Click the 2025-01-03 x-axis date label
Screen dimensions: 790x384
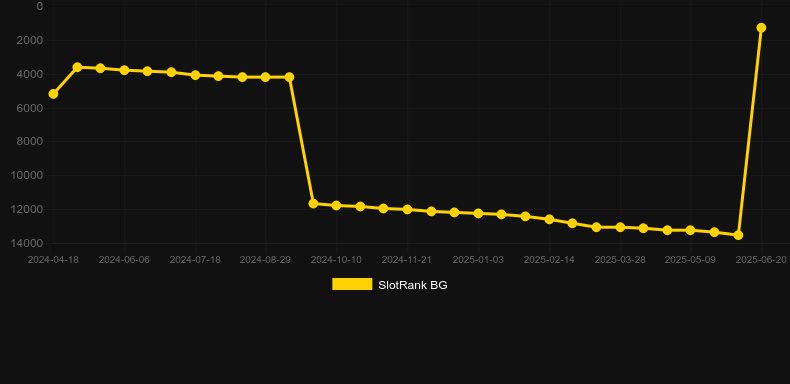(478, 260)
